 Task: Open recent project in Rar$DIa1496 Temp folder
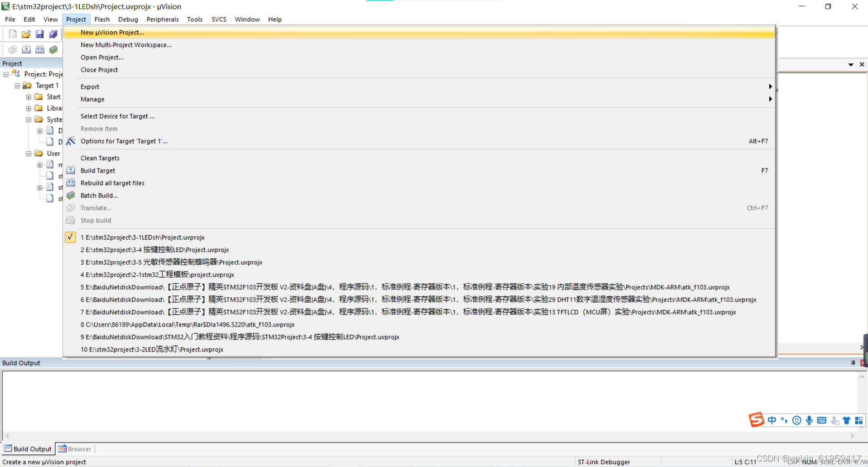[419, 324]
